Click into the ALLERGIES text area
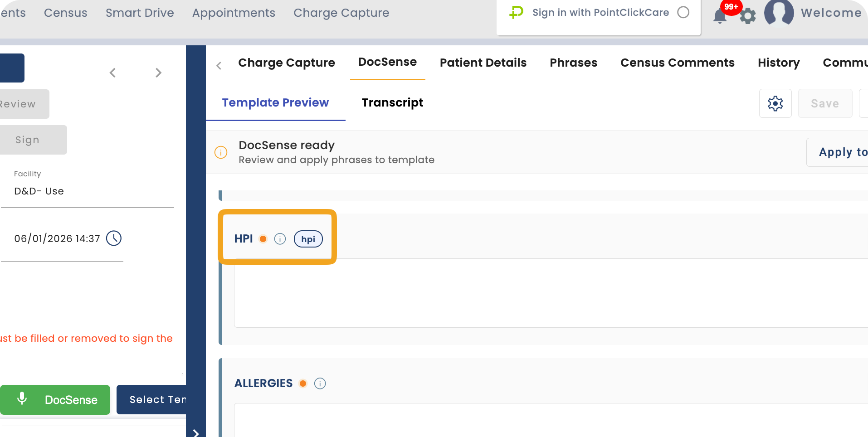The image size is (868, 437). point(551,420)
